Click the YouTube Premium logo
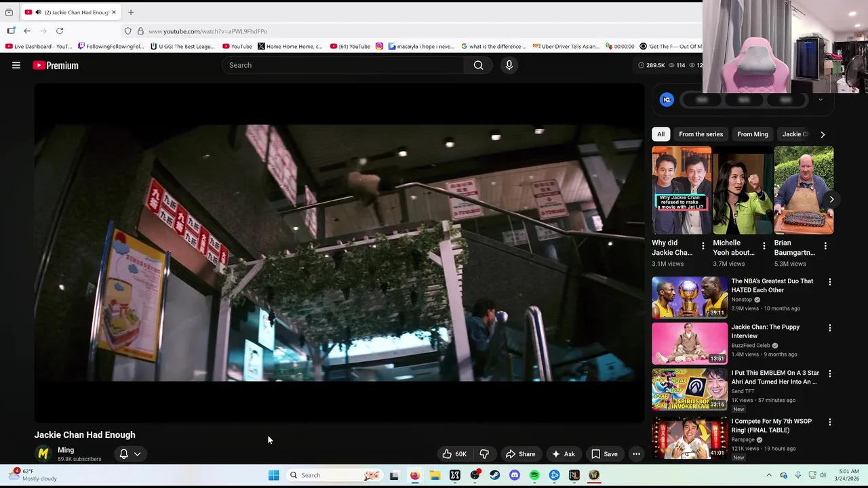 (56, 65)
